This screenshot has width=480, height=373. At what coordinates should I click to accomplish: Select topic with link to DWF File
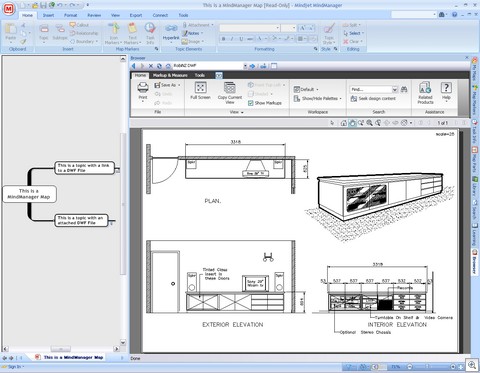pos(84,168)
